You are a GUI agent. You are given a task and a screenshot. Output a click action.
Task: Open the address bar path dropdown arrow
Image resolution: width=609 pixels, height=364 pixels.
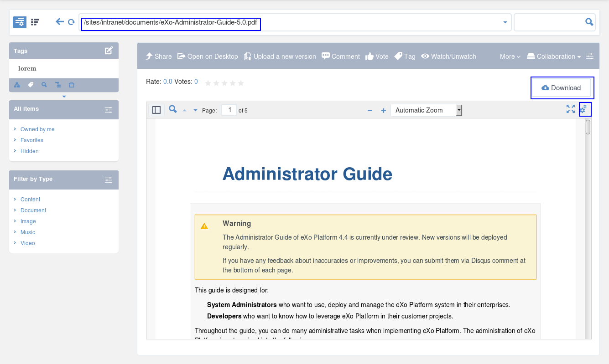[505, 22]
